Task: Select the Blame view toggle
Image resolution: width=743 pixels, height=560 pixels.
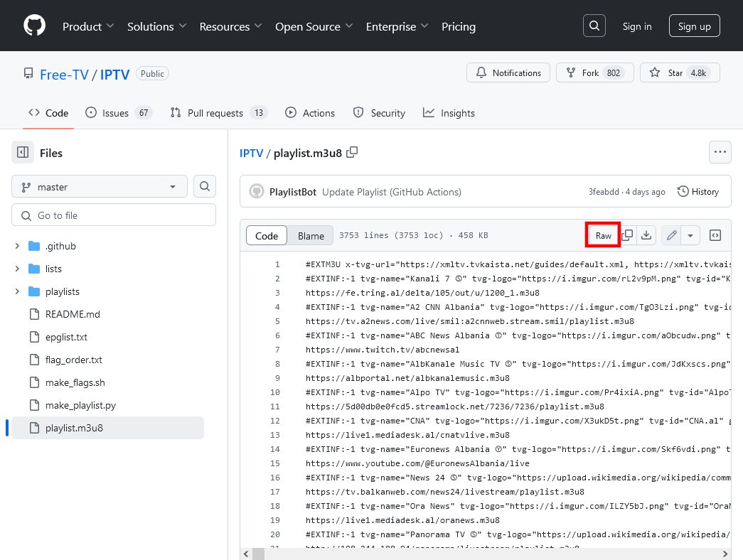Action: click(311, 235)
